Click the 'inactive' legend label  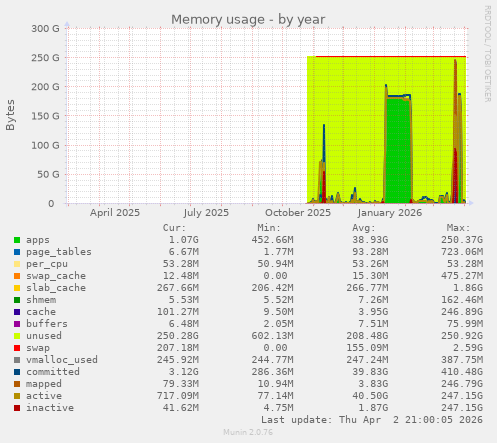tap(50, 408)
